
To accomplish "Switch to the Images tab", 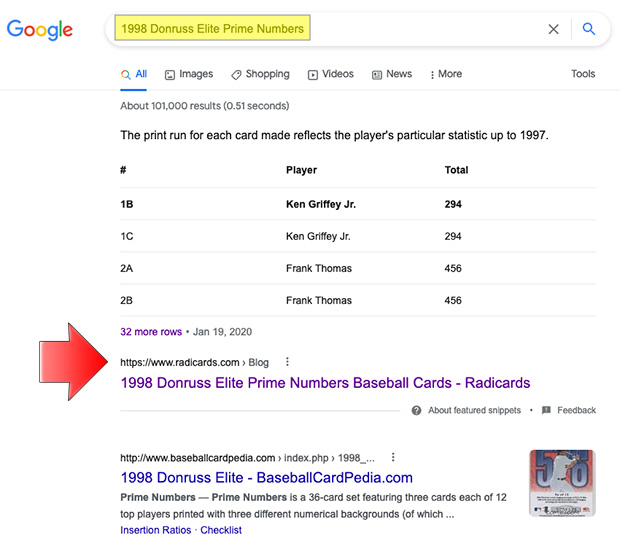I will (189, 74).
